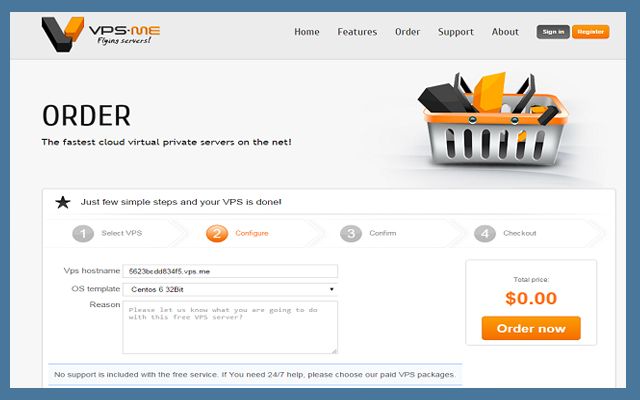
Task: Open the OS template dropdown
Action: tap(230, 289)
